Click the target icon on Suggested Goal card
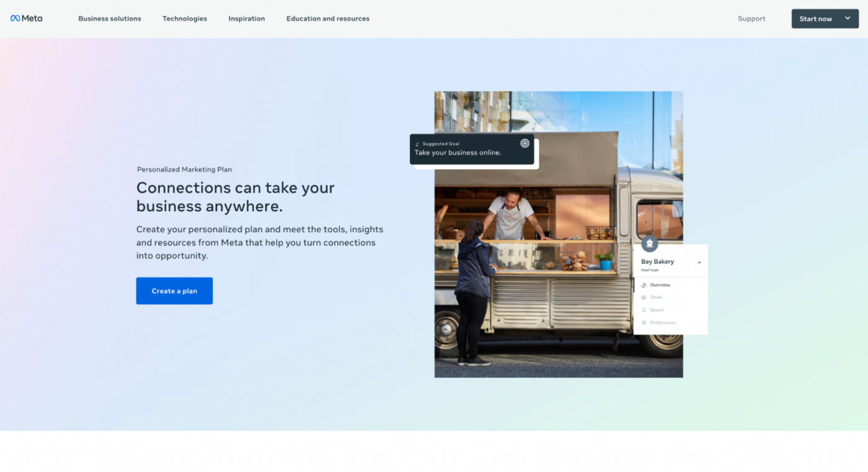 coord(525,143)
